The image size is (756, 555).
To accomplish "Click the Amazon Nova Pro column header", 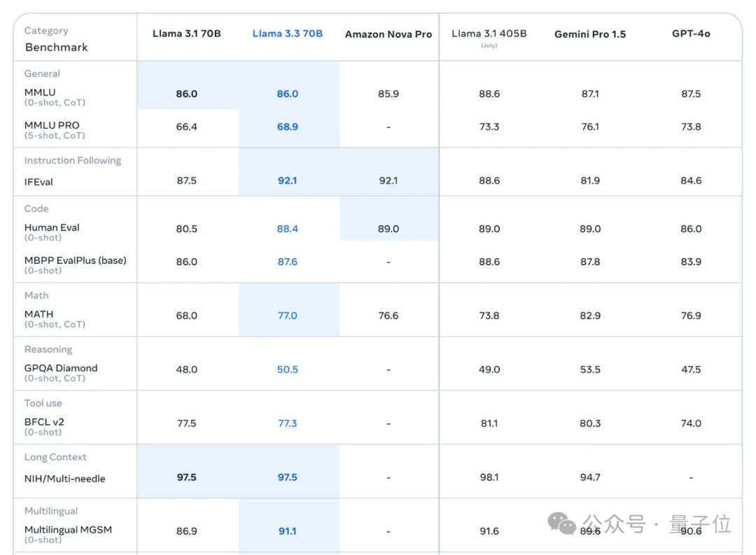I will coord(388,34).
